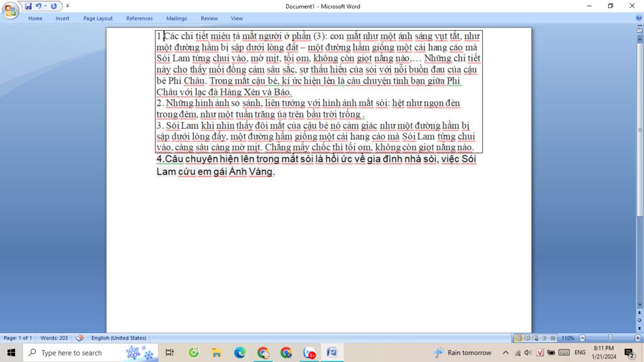Image resolution: width=644 pixels, height=362 pixels.
Task: Open Word Help question mark icon
Action: point(639,18)
